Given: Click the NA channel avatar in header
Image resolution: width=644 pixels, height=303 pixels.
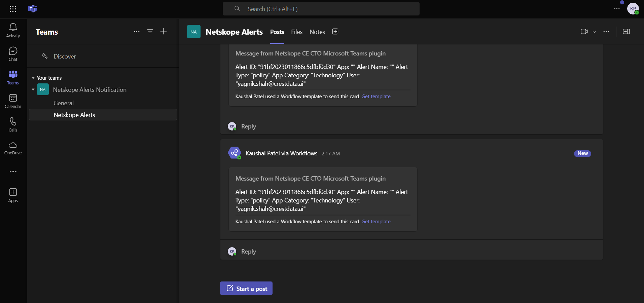Looking at the screenshot, I should (194, 32).
